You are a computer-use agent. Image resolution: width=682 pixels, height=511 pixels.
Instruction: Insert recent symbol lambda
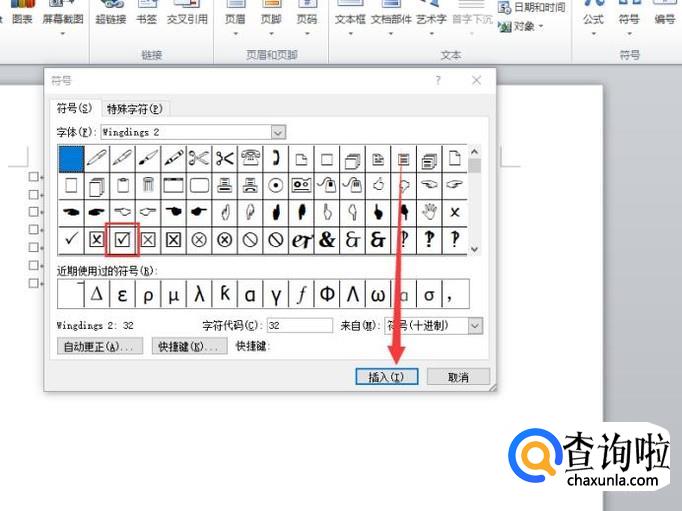coord(199,294)
